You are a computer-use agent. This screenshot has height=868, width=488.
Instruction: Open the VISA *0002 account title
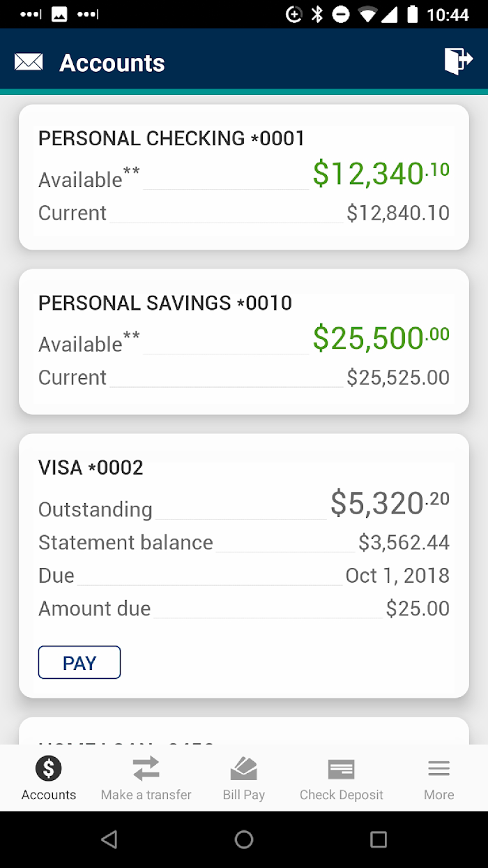click(x=91, y=467)
